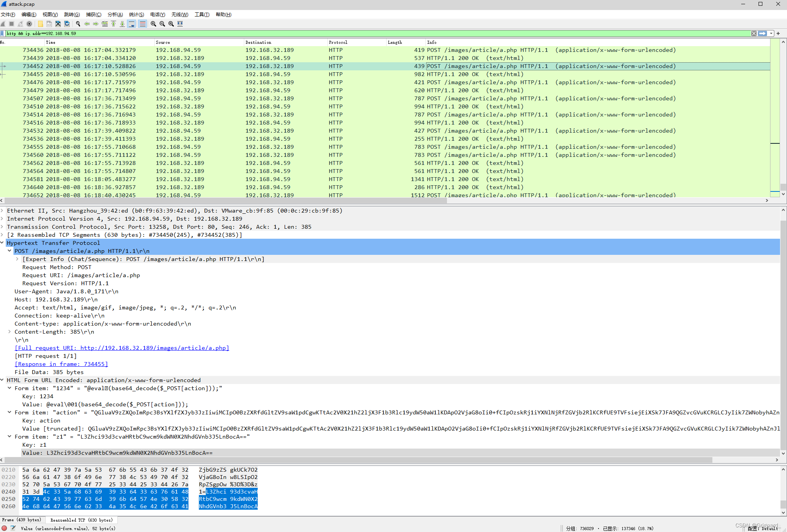Expand the Expert Info node
Image resolution: width=787 pixels, height=532 pixels.
[17, 259]
